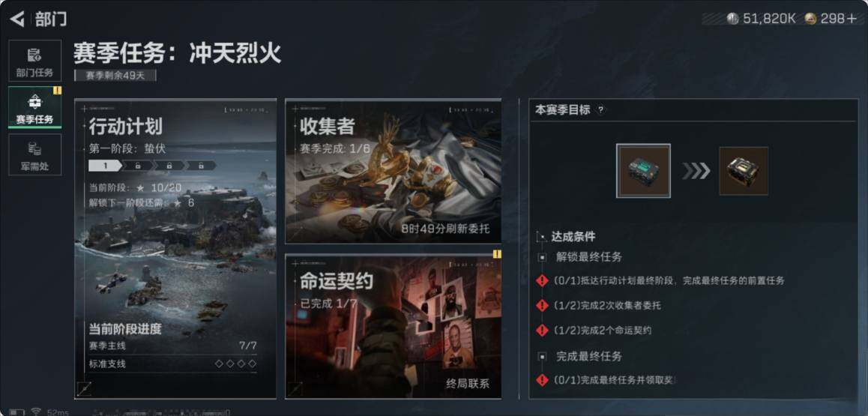Viewport: 868px width, 416px height.
Task: Select the current reward crate icon
Action: [643, 171]
